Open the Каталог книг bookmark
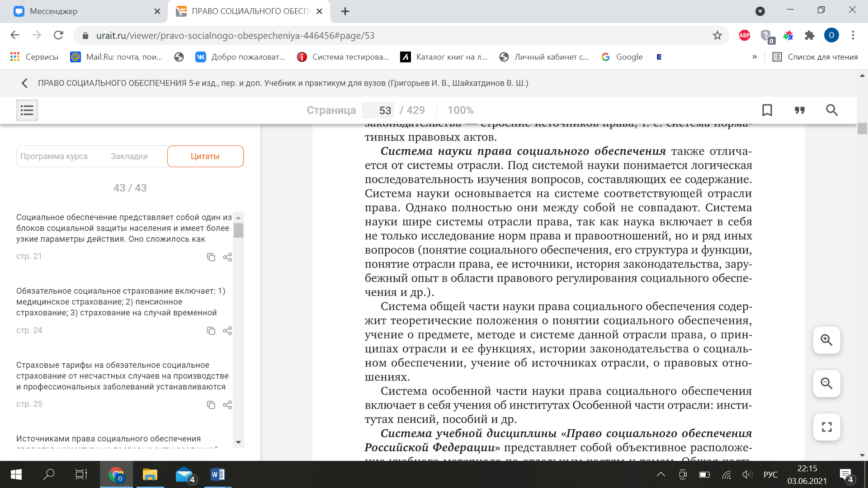The image size is (868, 488). tap(444, 57)
